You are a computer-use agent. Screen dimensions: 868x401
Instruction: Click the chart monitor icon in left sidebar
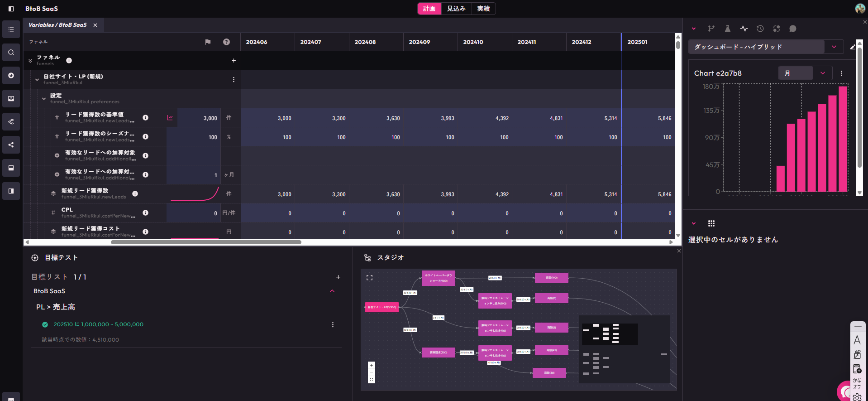11,98
